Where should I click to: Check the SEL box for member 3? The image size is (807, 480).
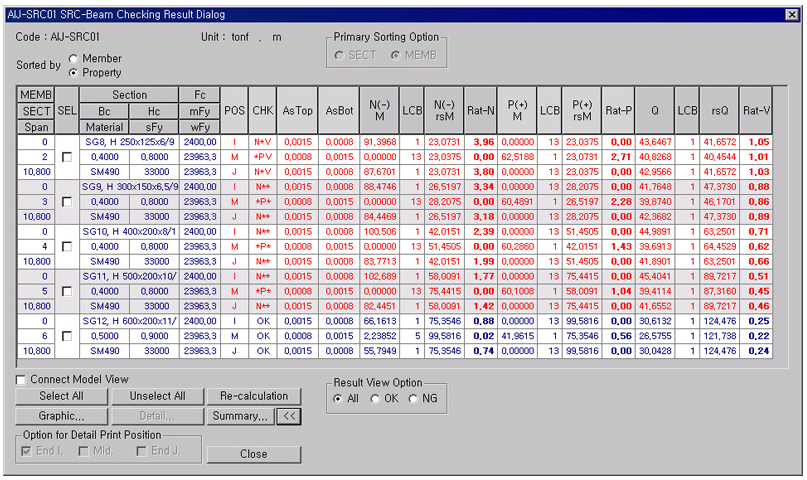tap(66, 201)
